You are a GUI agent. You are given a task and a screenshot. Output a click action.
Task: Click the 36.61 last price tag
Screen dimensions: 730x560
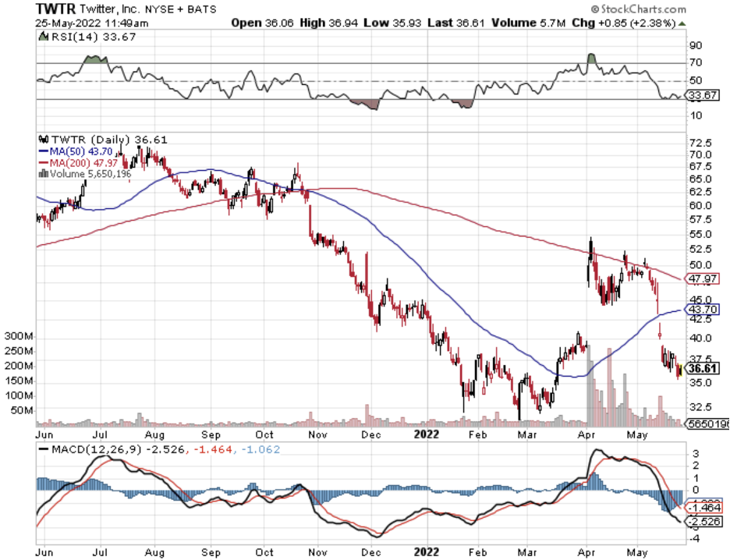coord(702,369)
